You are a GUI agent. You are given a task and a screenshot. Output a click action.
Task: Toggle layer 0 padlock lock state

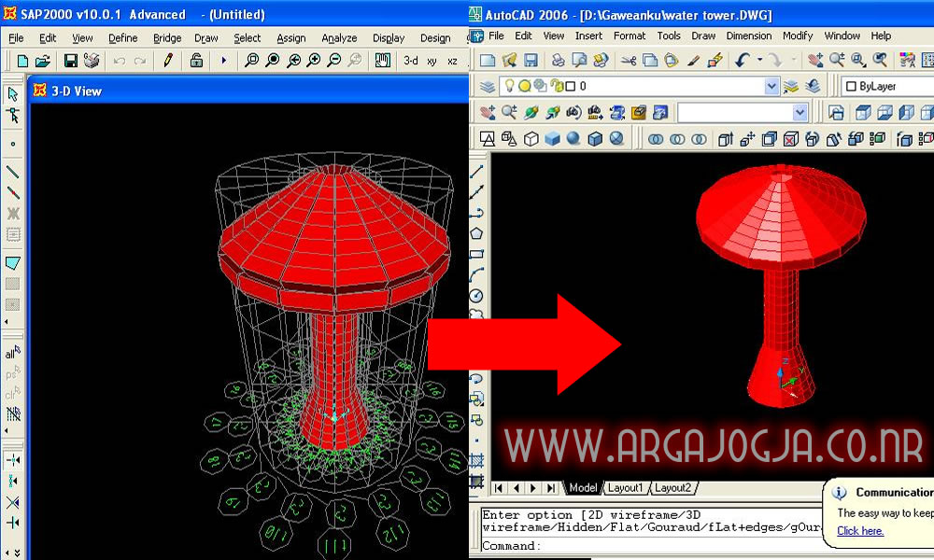[x=557, y=86]
